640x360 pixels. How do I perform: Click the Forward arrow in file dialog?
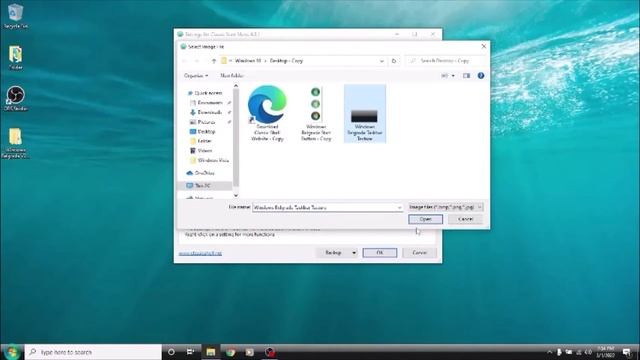tap(197, 61)
